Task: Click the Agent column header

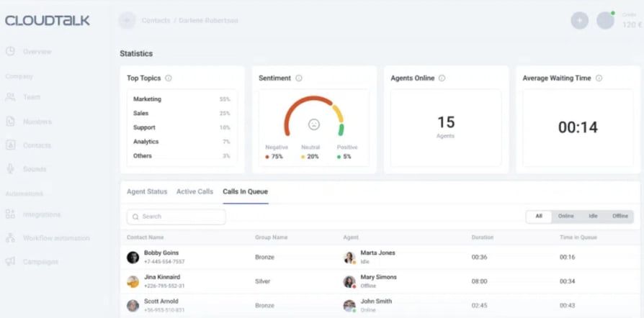Action: [x=351, y=237]
